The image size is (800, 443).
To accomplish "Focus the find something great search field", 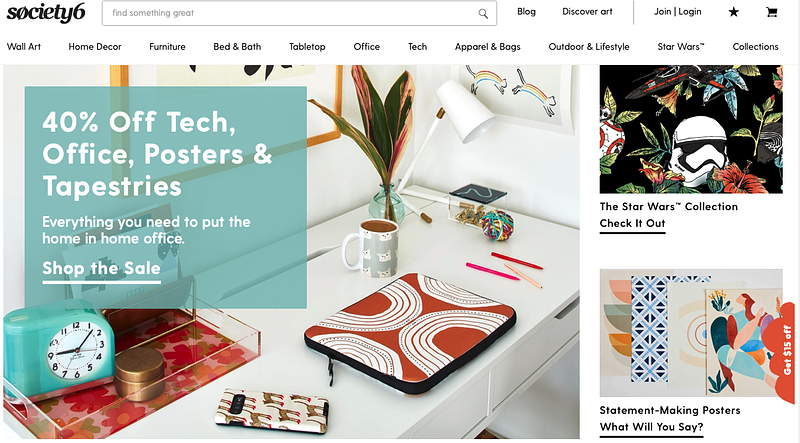I will click(299, 13).
